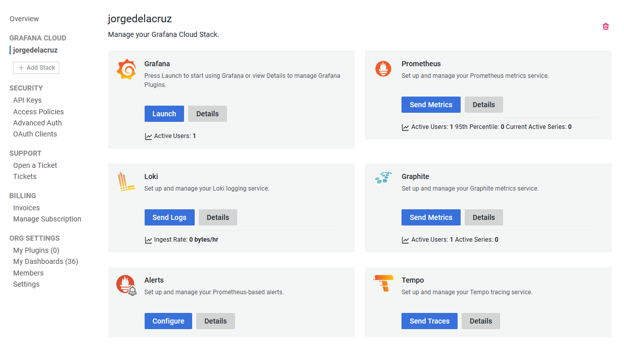The height and width of the screenshot is (364, 624).
Task: Click Send Traces for Tempo
Action: pyautogui.click(x=429, y=321)
